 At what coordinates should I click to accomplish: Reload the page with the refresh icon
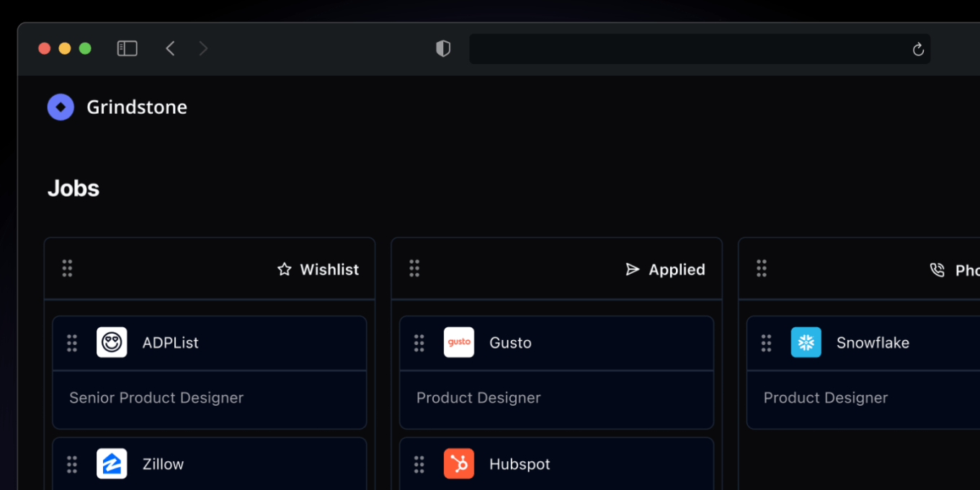(x=918, y=49)
